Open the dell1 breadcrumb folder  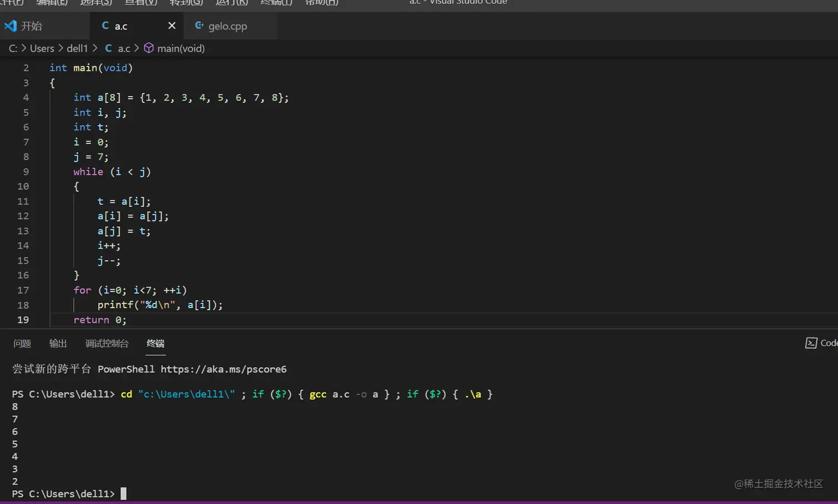click(78, 49)
